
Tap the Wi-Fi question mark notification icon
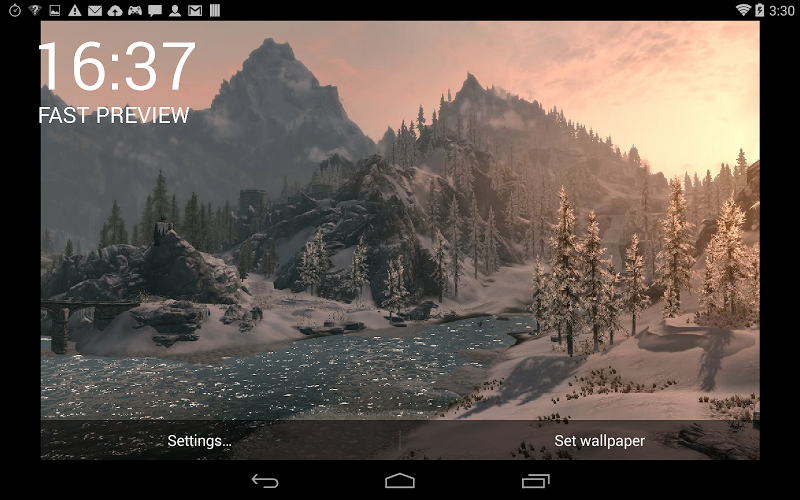tap(35, 10)
